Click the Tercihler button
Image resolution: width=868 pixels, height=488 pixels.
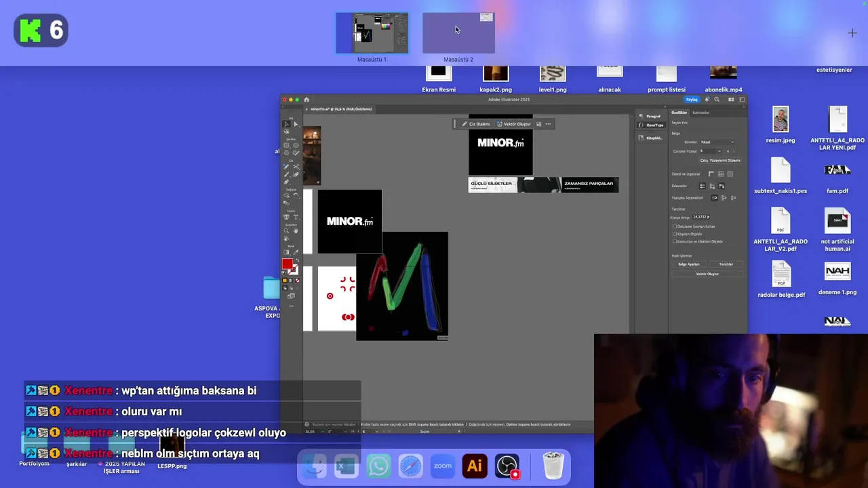[726, 264]
